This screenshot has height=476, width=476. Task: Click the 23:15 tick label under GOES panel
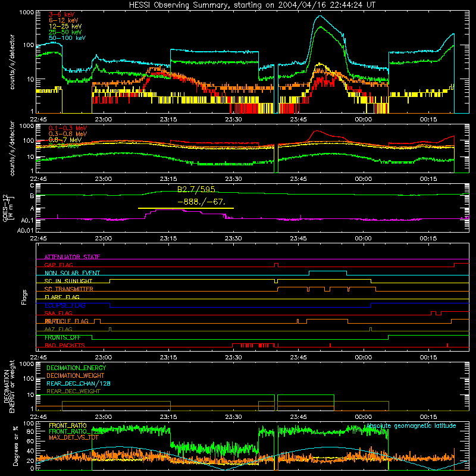(x=168, y=239)
